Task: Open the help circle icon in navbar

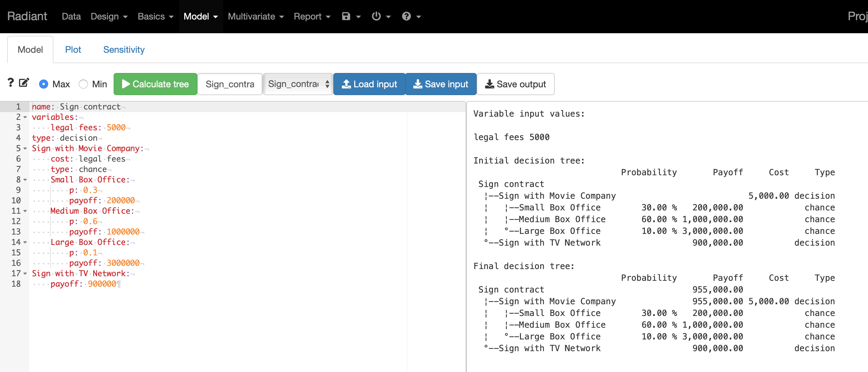Action: (412, 16)
